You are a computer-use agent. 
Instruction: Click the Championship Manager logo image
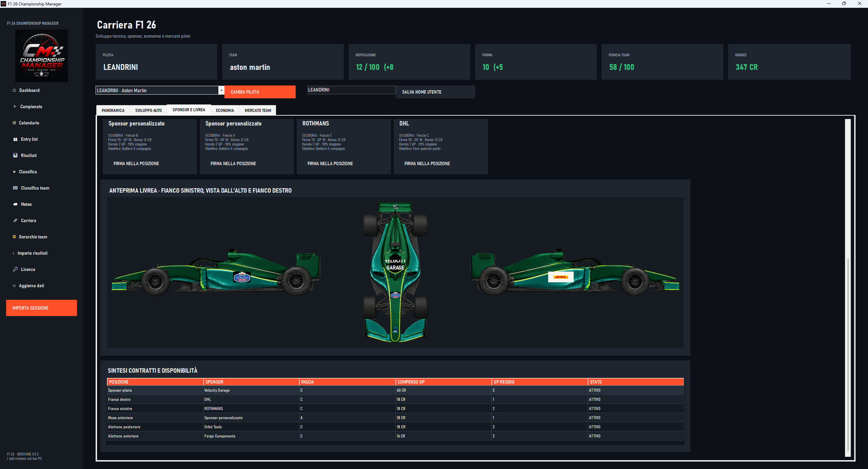41,56
